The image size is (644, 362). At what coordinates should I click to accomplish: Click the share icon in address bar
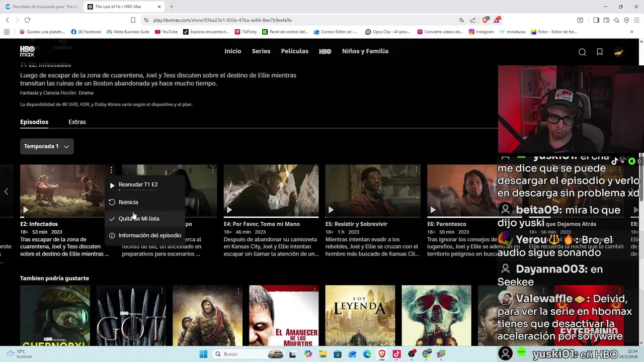pyautogui.click(x=473, y=20)
